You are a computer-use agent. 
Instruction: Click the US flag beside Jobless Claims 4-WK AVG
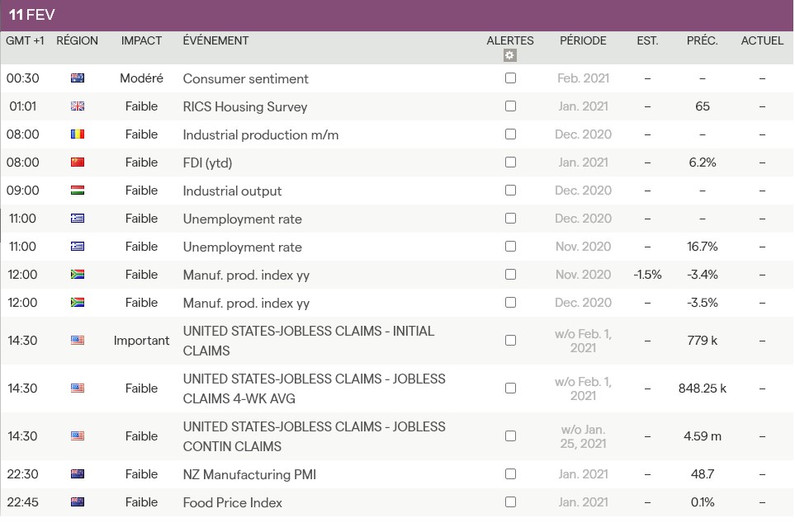pyautogui.click(x=78, y=388)
